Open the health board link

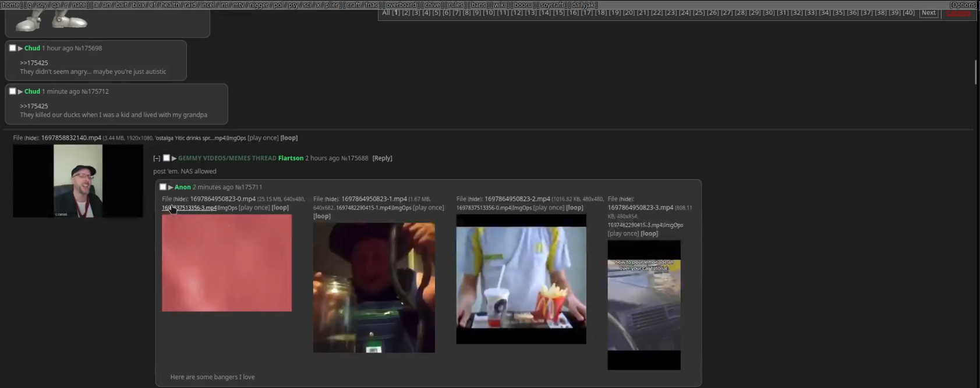click(x=170, y=5)
